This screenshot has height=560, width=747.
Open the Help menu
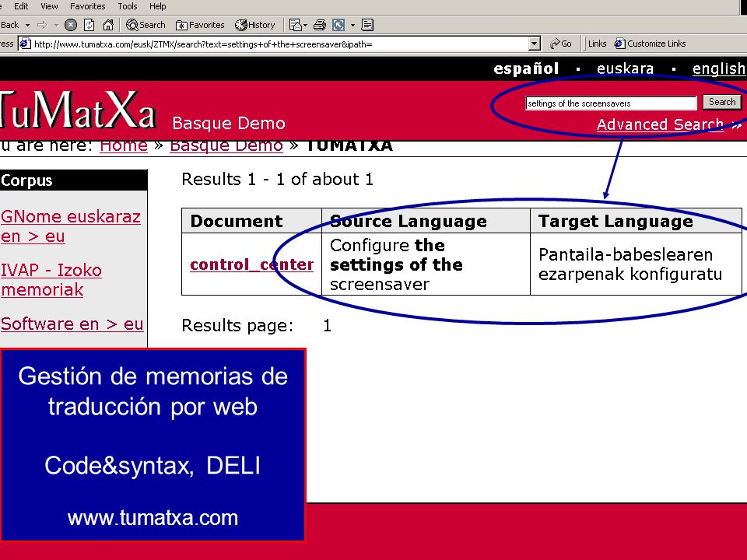click(x=158, y=6)
